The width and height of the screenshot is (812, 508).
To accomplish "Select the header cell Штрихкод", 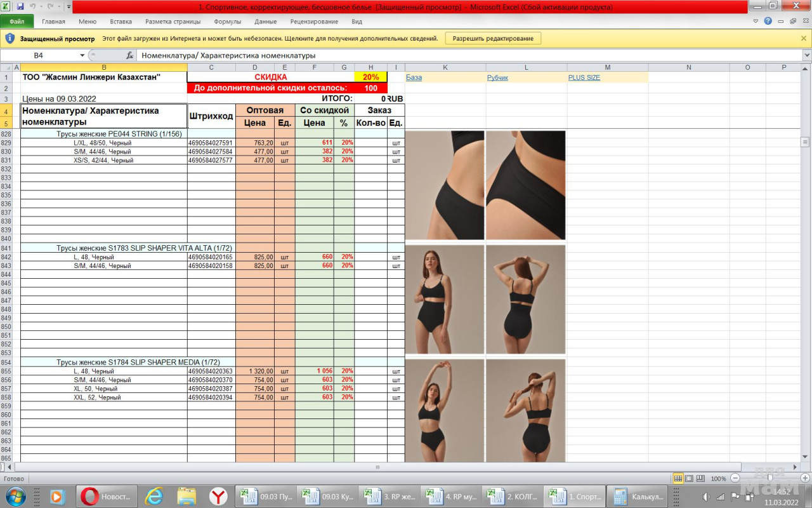I will pyautogui.click(x=211, y=116).
